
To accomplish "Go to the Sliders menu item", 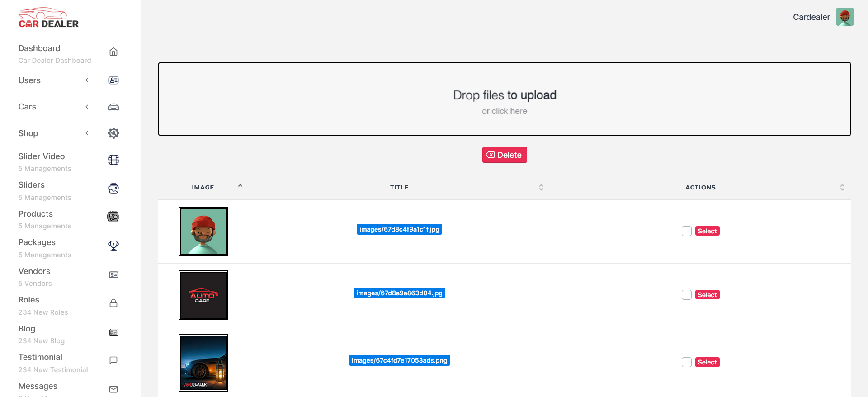I will pos(32,185).
